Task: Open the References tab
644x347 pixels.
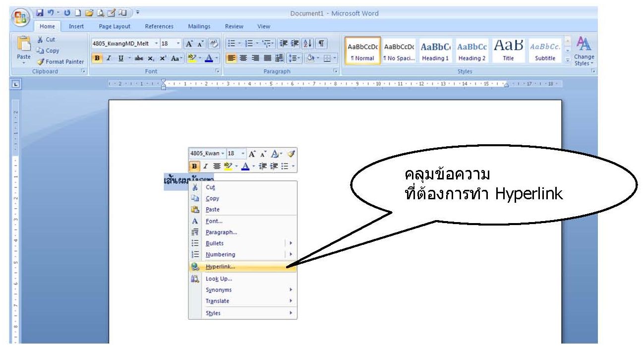Action: (x=159, y=26)
